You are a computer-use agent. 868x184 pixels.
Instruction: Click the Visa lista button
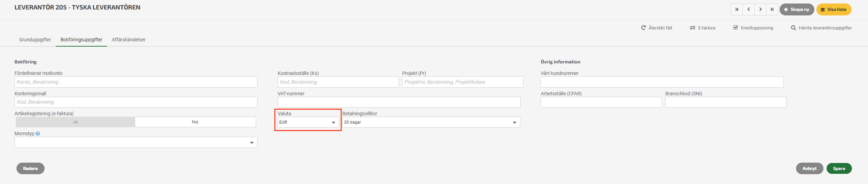pyautogui.click(x=833, y=9)
